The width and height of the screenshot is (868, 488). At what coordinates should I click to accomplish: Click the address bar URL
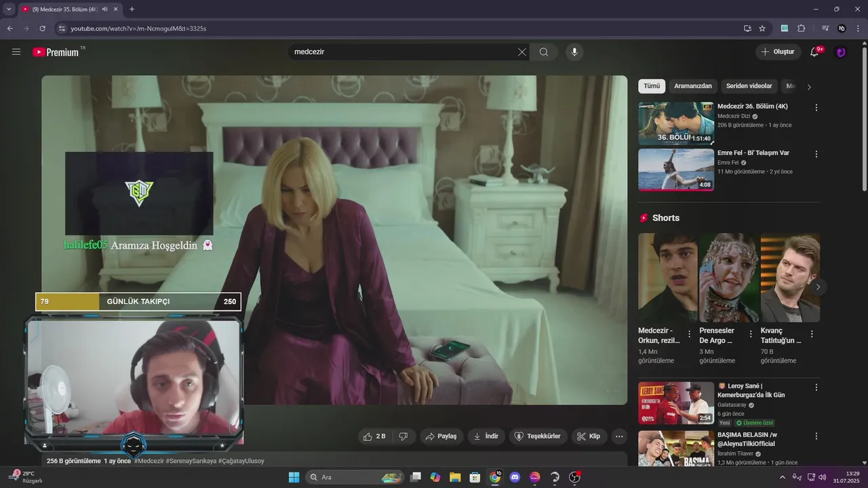point(138,28)
